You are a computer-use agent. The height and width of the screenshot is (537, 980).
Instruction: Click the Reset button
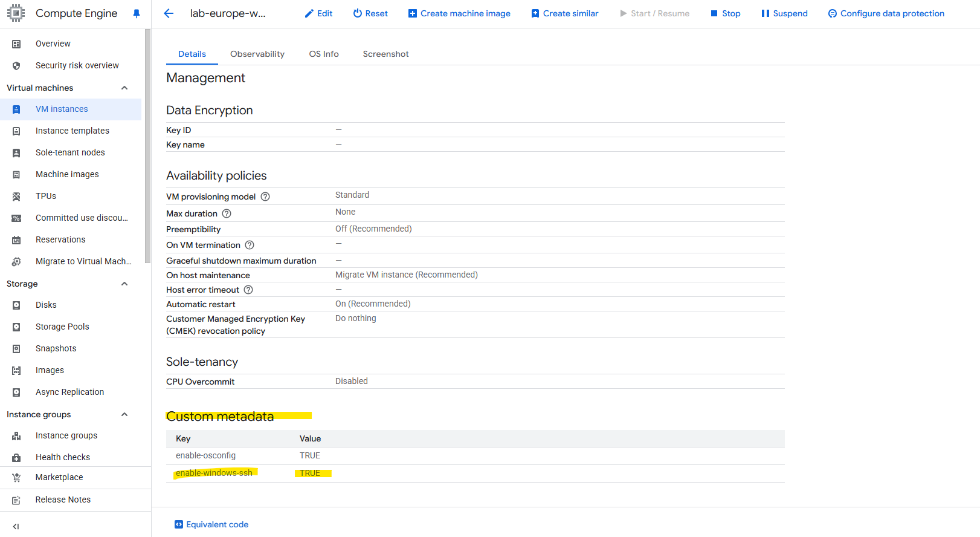click(370, 13)
